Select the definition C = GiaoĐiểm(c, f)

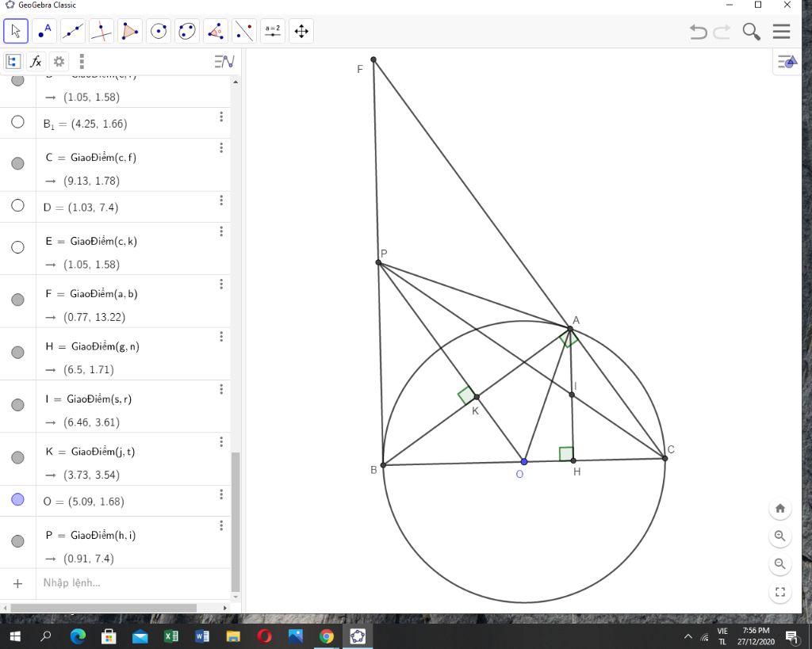(x=90, y=158)
